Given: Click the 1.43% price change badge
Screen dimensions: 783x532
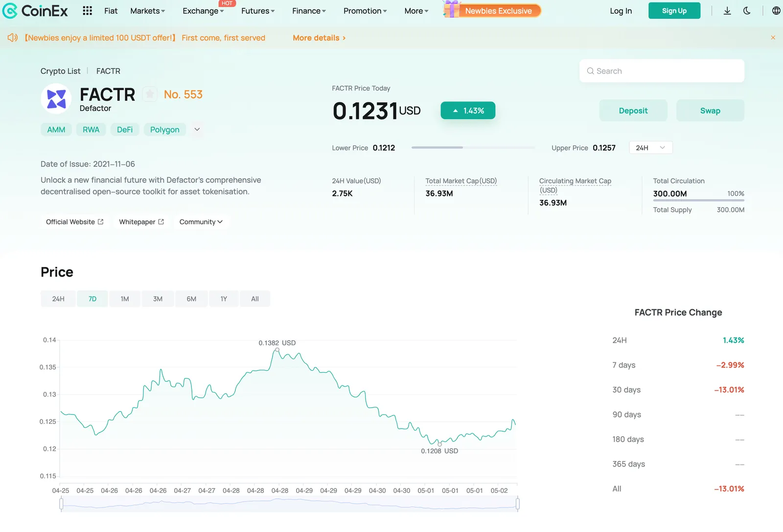Looking at the screenshot, I should pyautogui.click(x=468, y=111).
